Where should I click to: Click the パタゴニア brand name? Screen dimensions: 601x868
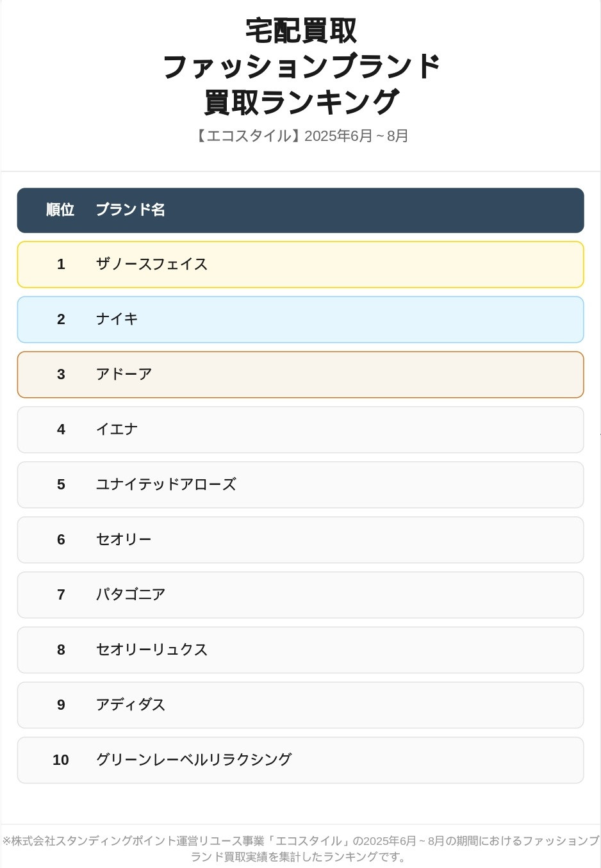[131, 595]
